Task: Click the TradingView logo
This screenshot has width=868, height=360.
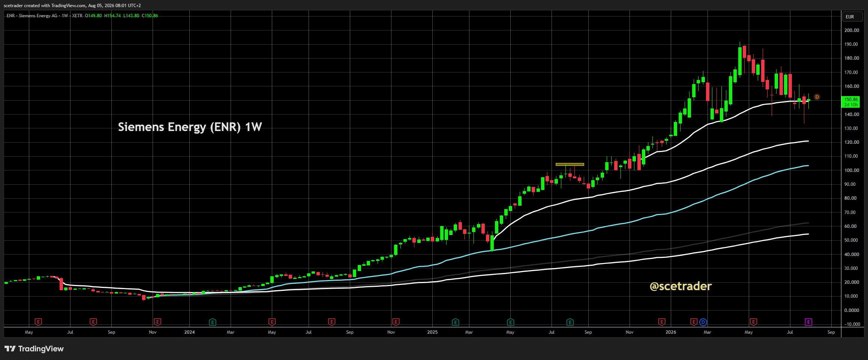Action: (x=34, y=349)
